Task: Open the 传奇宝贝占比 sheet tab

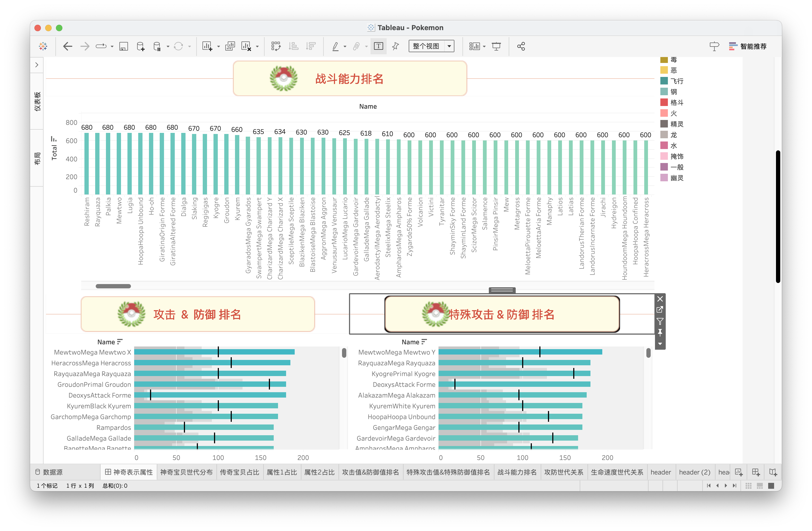Action: [x=240, y=472]
